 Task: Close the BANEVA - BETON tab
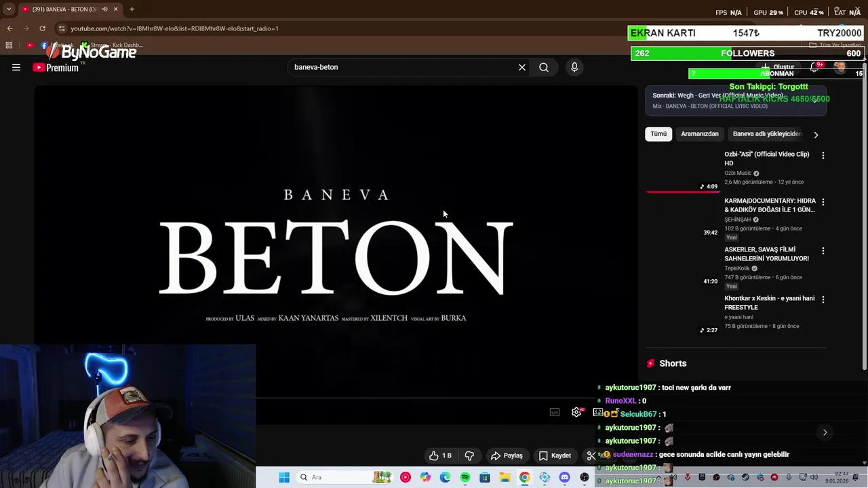tap(115, 9)
